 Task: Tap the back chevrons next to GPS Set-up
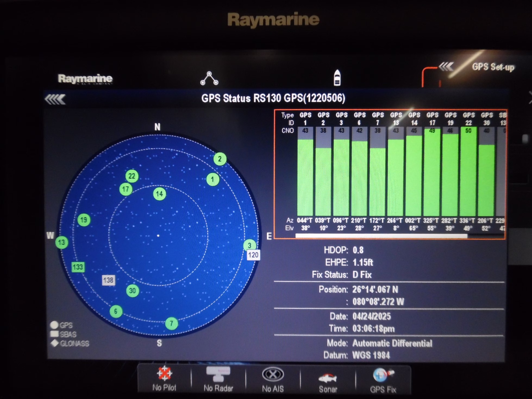click(x=446, y=66)
